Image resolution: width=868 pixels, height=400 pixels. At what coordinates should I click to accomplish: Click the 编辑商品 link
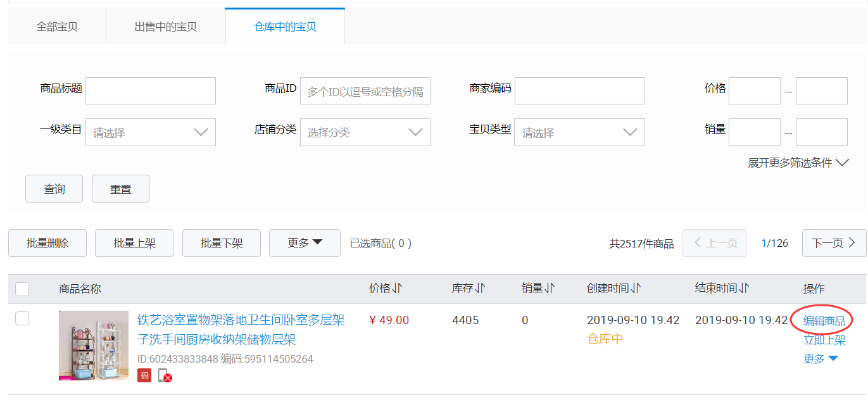coord(824,321)
